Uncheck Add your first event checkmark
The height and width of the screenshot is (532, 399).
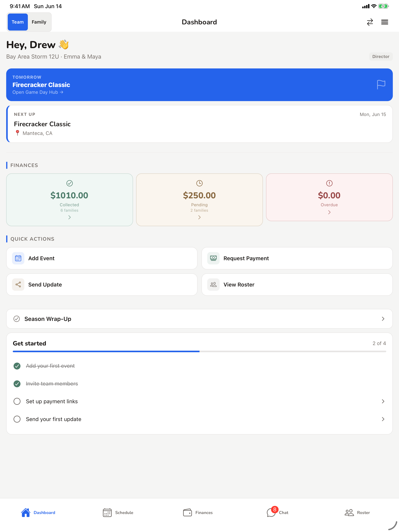coord(17,366)
